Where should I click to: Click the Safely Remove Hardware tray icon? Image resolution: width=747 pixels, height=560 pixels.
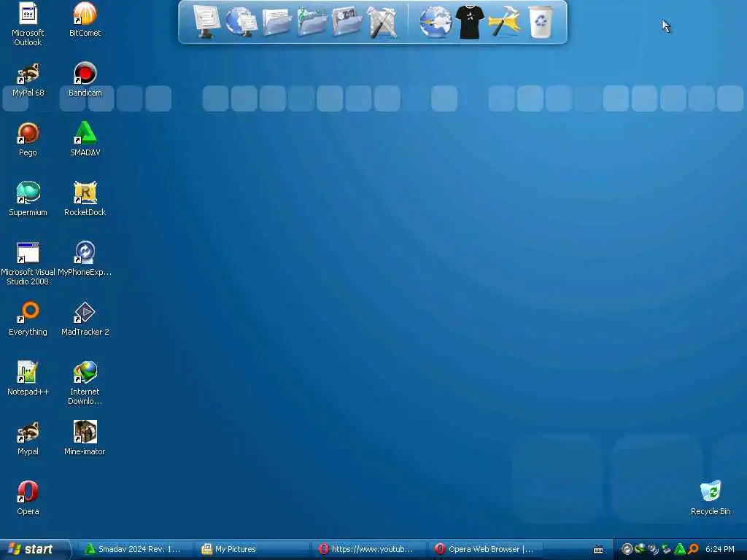click(666, 550)
